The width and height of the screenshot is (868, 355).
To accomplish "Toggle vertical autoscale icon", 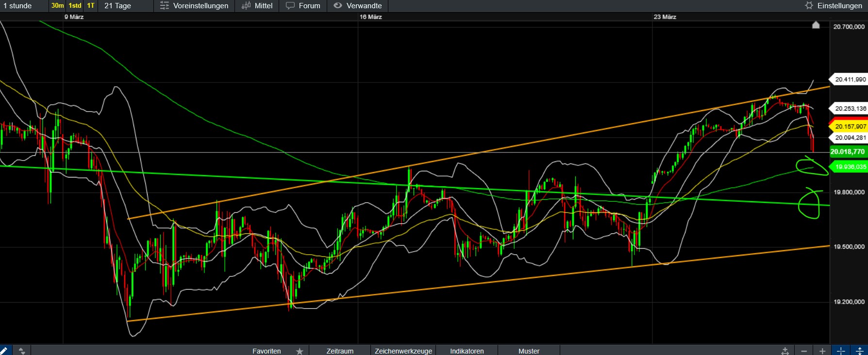I will pyautogui.click(x=859, y=351).
